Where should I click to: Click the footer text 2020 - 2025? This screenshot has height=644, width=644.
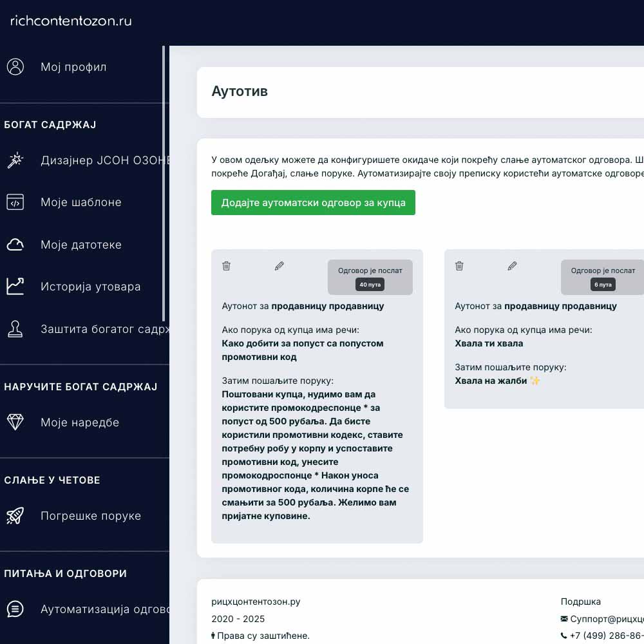(238, 619)
